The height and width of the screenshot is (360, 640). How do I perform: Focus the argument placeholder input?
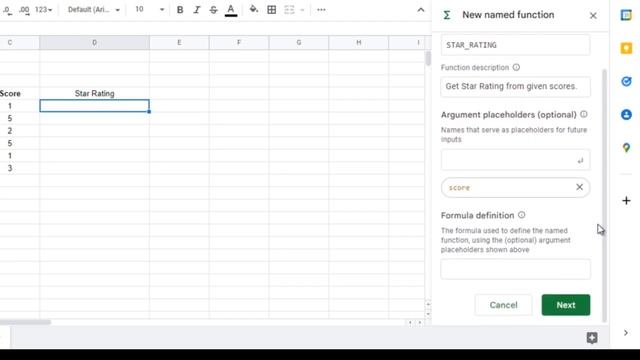[x=515, y=160]
